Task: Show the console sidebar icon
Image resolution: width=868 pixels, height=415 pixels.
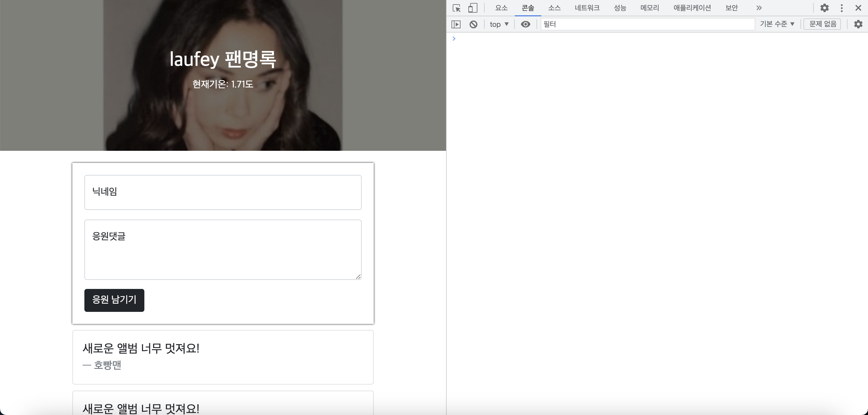Action: pyautogui.click(x=456, y=24)
